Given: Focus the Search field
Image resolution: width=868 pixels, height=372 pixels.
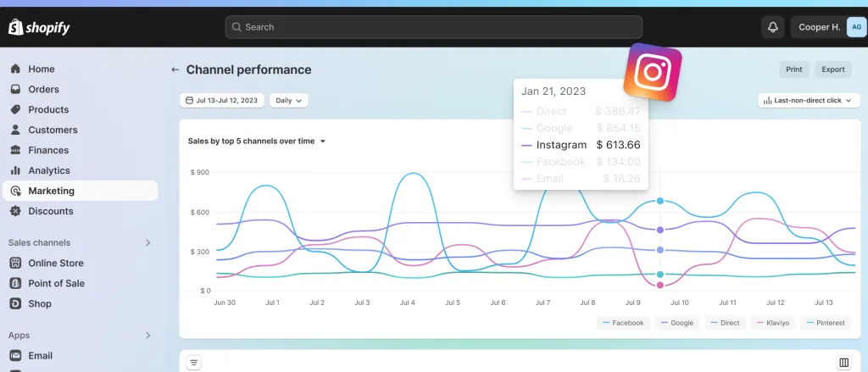Looking at the screenshot, I should tap(433, 26).
